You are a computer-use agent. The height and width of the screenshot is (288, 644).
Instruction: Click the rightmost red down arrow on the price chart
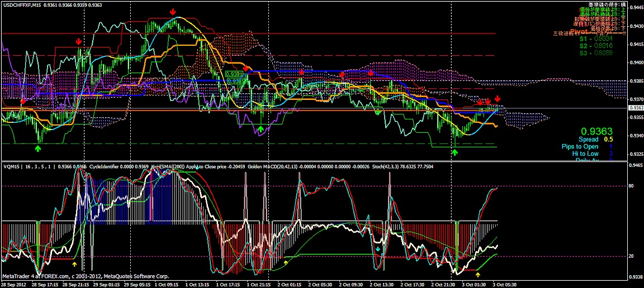(x=498, y=99)
